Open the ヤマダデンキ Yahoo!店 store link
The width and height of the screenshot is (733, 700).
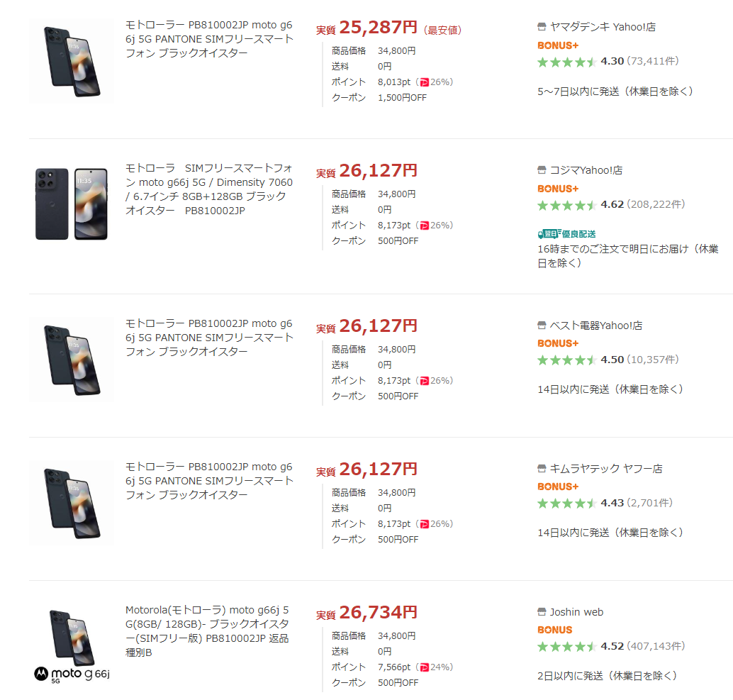pos(603,27)
